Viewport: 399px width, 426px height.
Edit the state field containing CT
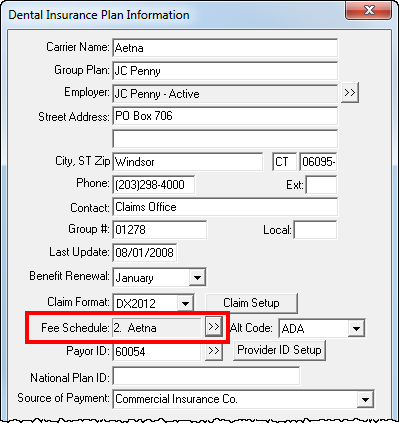284,162
